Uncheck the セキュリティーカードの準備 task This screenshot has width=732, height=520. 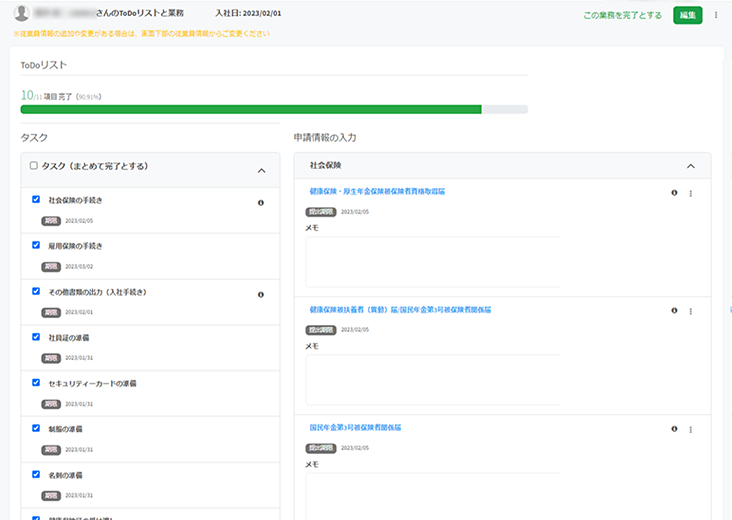(36, 383)
